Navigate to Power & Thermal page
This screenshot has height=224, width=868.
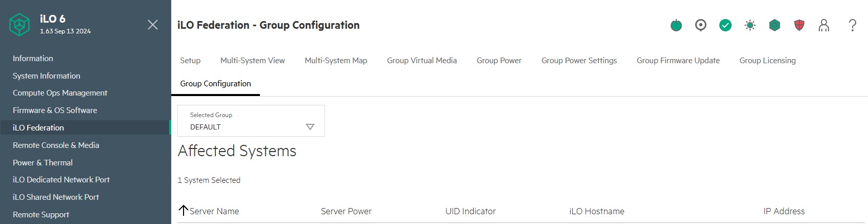[x=43, y=163]
